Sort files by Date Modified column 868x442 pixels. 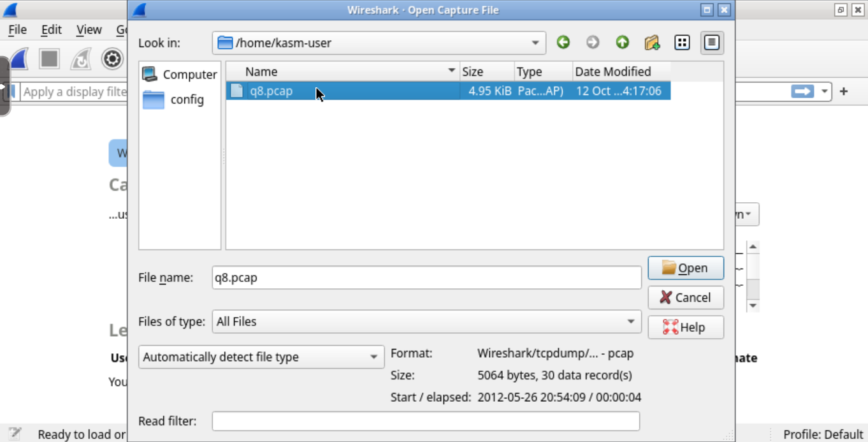(612, 71)
